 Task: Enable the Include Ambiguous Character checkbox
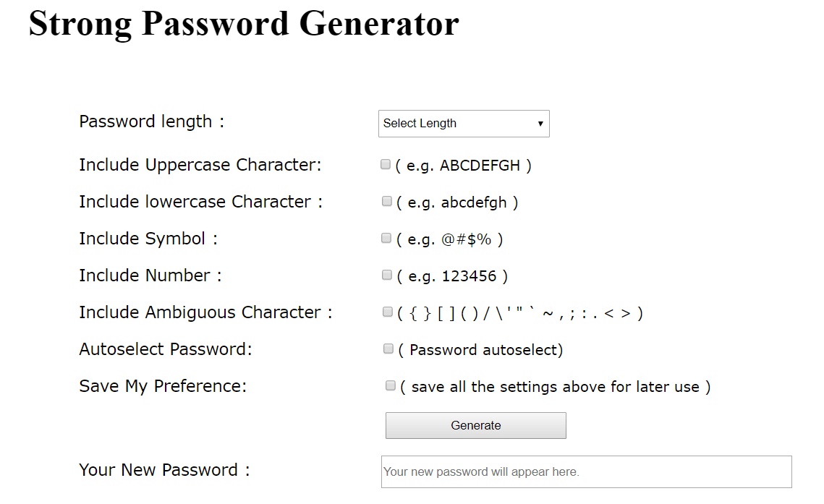coord(388,312)
